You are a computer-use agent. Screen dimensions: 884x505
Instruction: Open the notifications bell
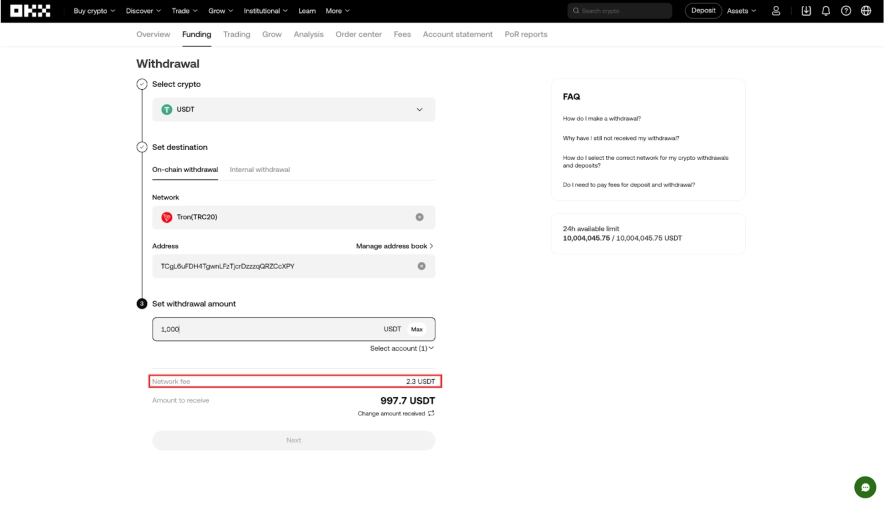[826, 11]
